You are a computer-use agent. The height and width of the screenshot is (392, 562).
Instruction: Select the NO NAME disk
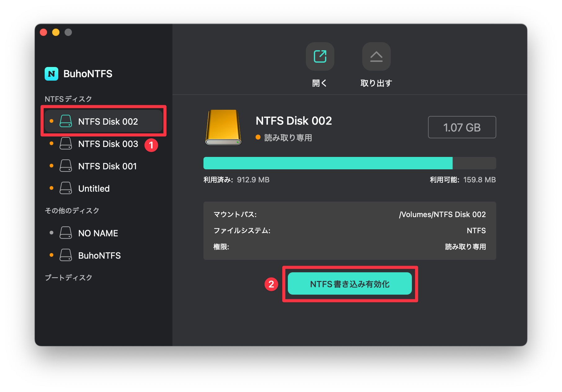104,233
